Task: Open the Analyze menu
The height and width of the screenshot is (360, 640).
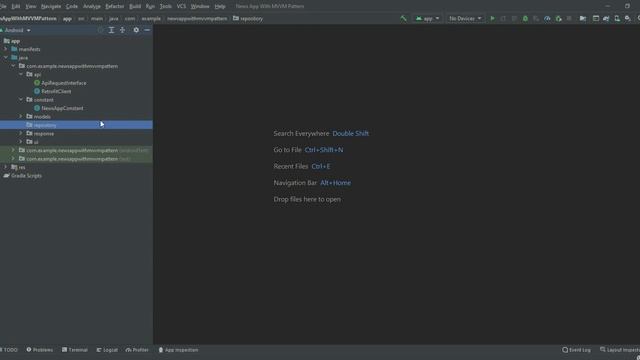Action: coord(92,6)
